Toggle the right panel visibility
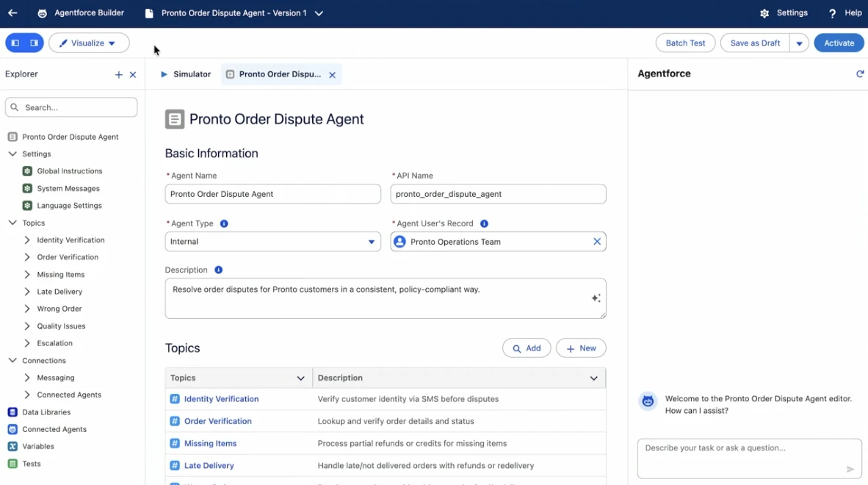868x485 pixels. [34, 43]
